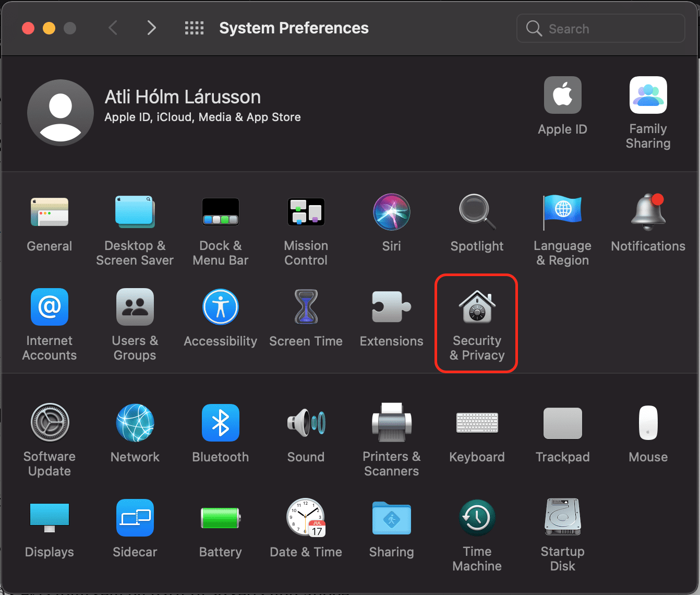Open Software Update pane
This screenshot has height=595, width=700.
[50, 423]
